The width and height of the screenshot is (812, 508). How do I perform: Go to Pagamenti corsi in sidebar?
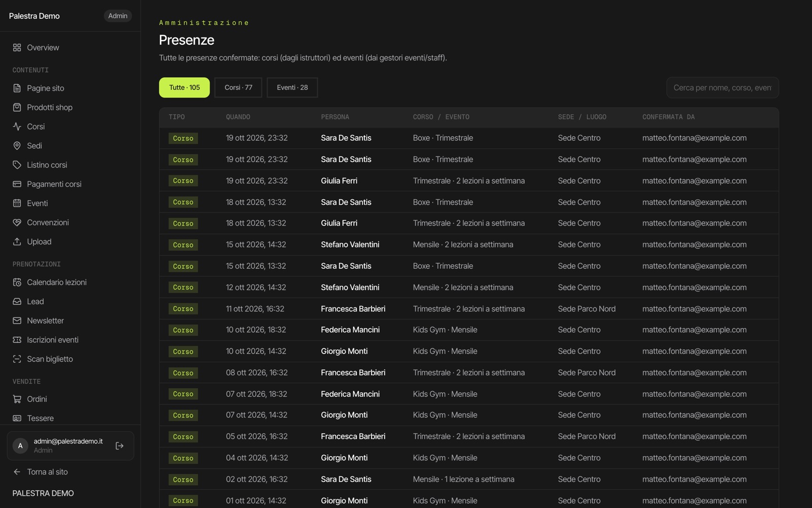tap(70, 184)
